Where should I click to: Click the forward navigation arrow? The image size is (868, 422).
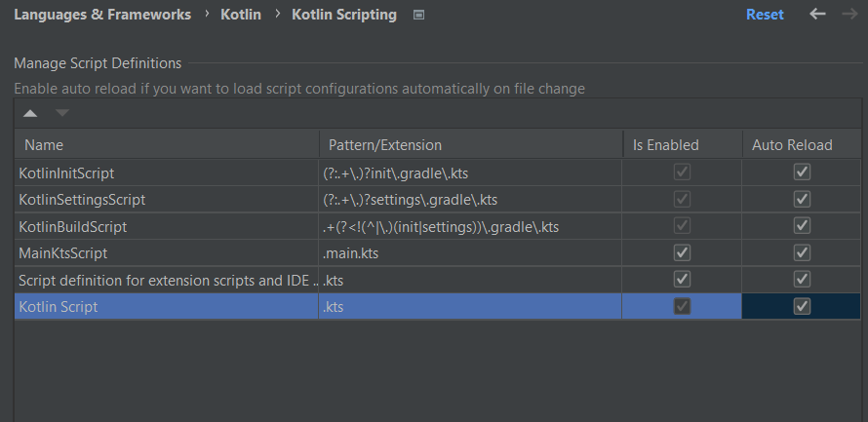848,15
